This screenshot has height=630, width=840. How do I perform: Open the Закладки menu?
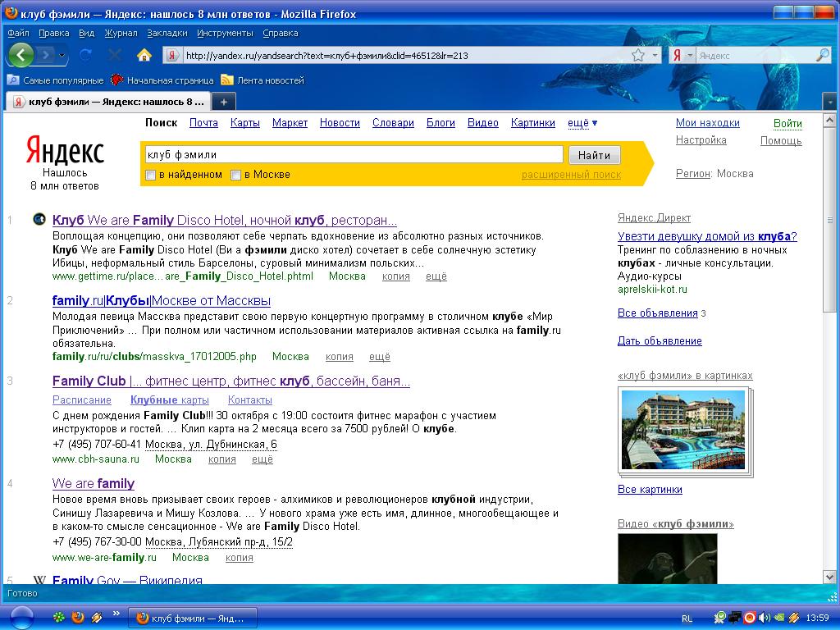tap(167, 33)
